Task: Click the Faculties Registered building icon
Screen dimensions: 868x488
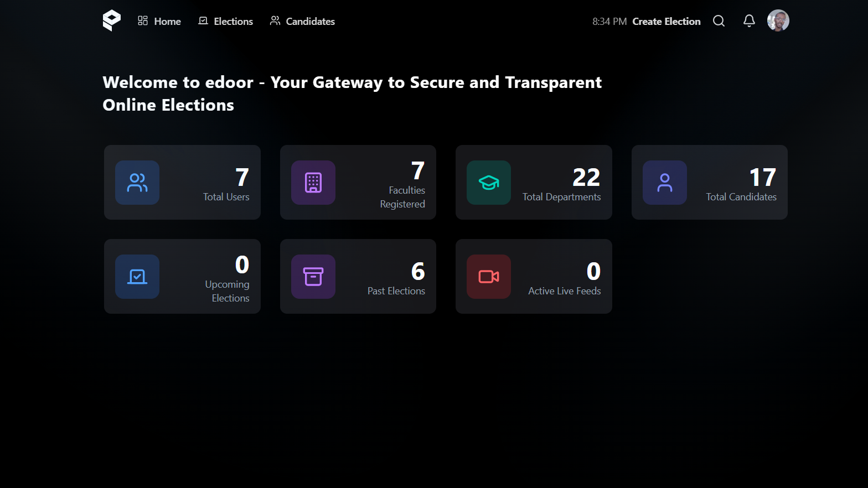Action: [313, 183]
